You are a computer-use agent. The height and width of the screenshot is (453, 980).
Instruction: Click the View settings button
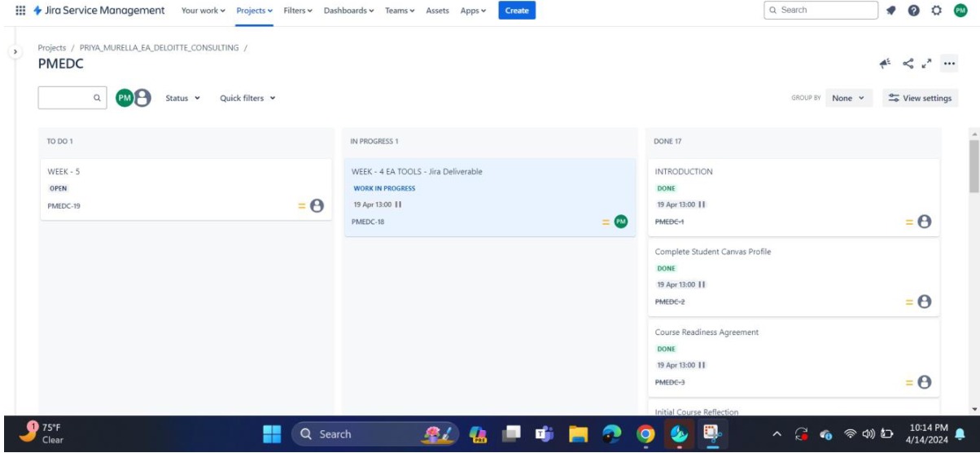pos(920,98)
